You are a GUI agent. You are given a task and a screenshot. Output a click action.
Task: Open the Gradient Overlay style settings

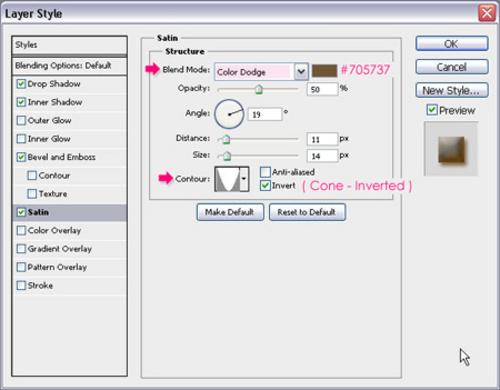click(x=59, y=249)
